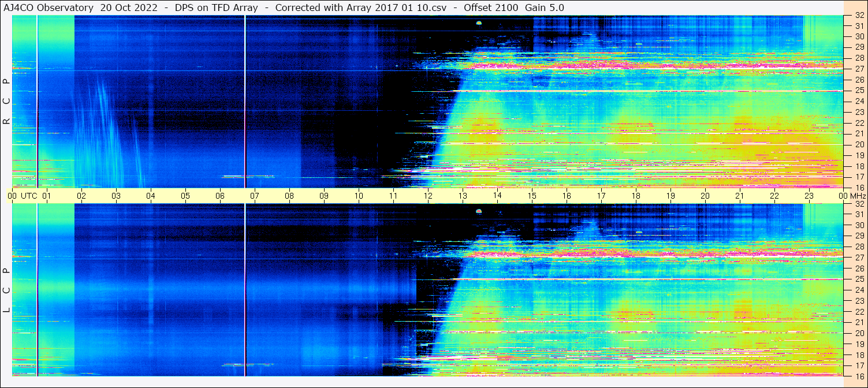This screenshot has height=388, width=868.
Task: Click the AJ4CO Observatory title text
Action: pyautogui.click(x=48, y=8)
